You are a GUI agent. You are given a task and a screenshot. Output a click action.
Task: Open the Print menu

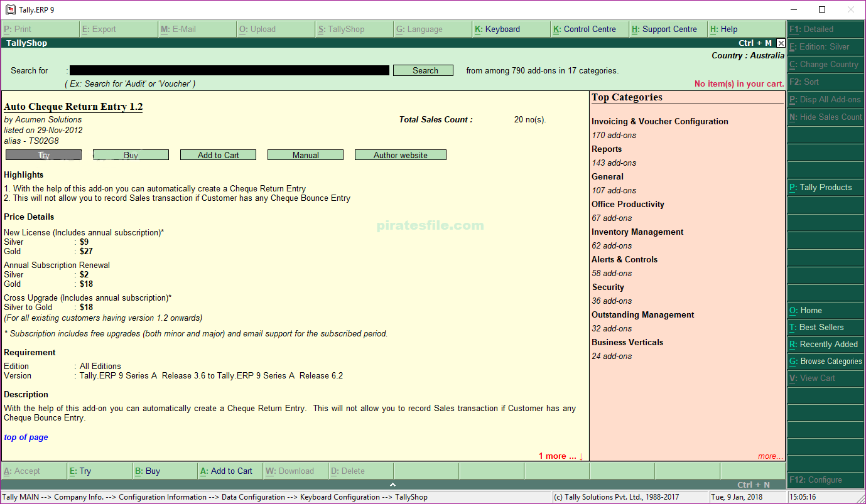click(40, 29)
